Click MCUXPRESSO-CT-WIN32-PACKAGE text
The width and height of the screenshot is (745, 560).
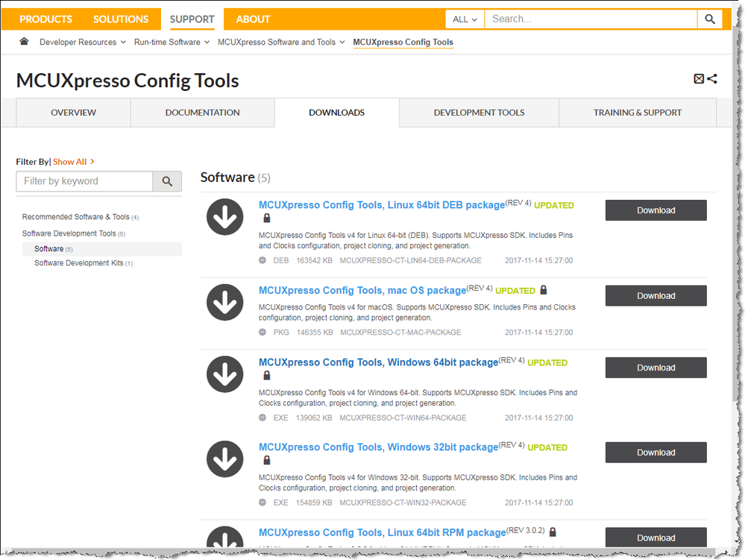(403, 503)
